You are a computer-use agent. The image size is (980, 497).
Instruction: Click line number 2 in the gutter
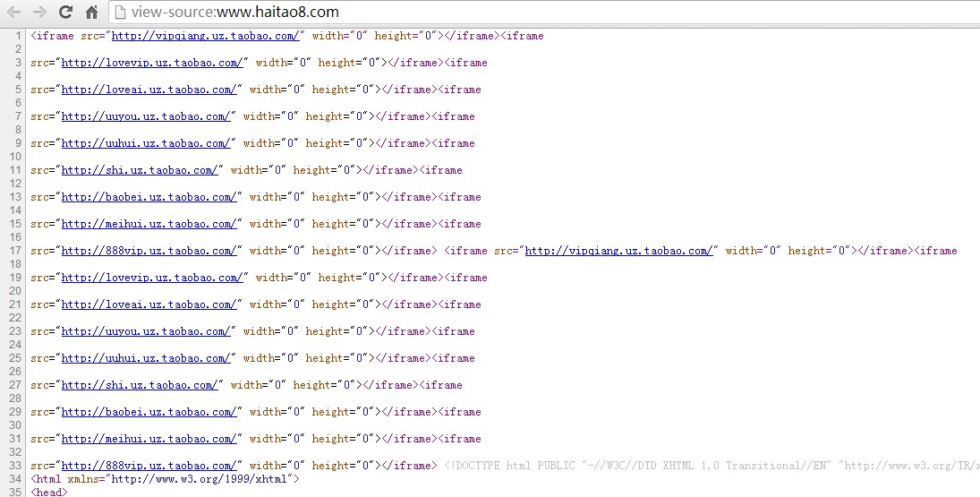18,49
